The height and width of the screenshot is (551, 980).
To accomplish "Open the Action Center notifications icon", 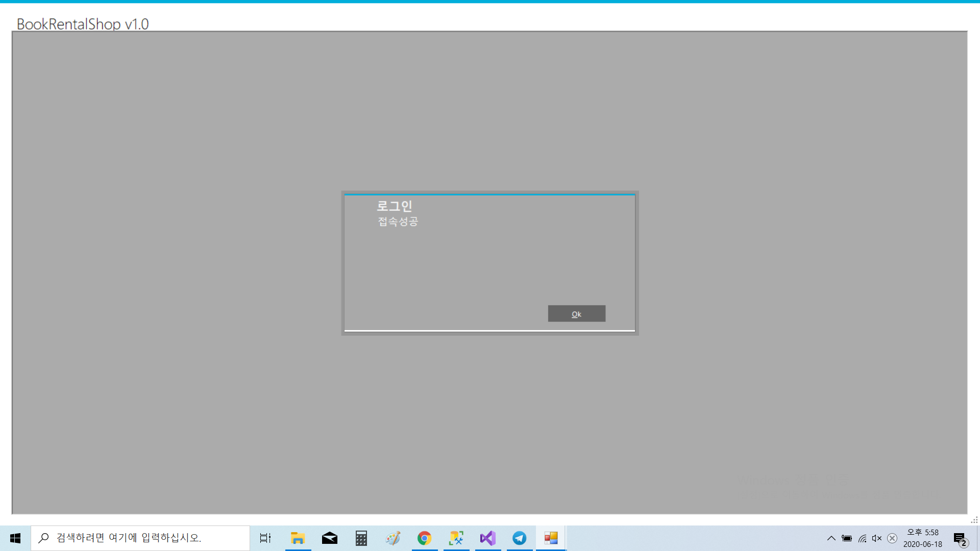I will (960, 539).
